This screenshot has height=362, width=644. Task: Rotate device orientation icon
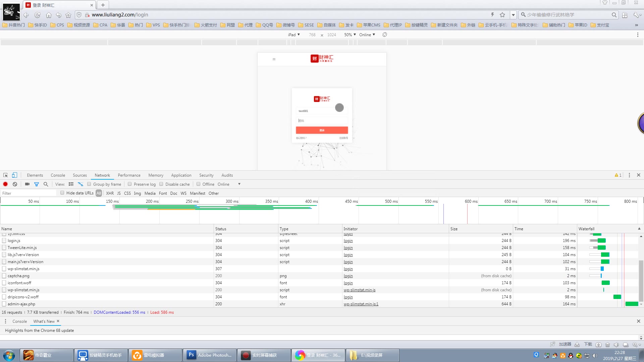[385, 35]
